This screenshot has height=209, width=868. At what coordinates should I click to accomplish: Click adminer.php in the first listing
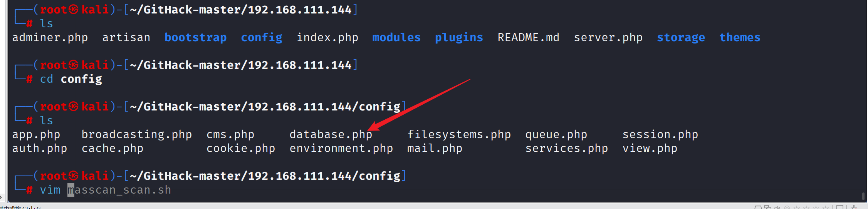[50, 37]
